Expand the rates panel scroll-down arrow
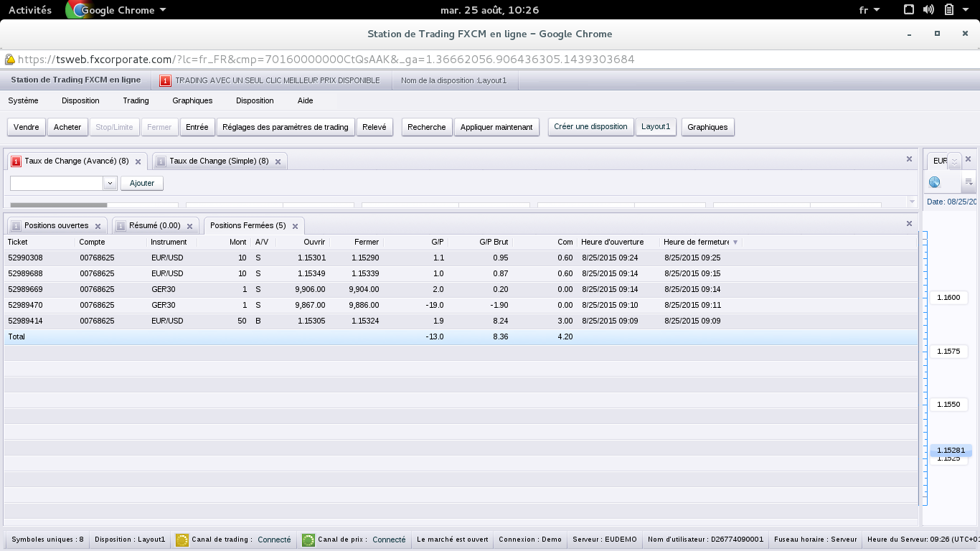Screen dimensions: 980x551 coord(913,202)
